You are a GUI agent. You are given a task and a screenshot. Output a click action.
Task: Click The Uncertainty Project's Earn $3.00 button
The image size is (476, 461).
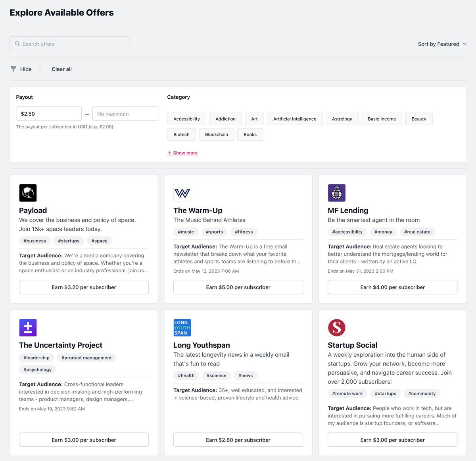tap(84, 440)
